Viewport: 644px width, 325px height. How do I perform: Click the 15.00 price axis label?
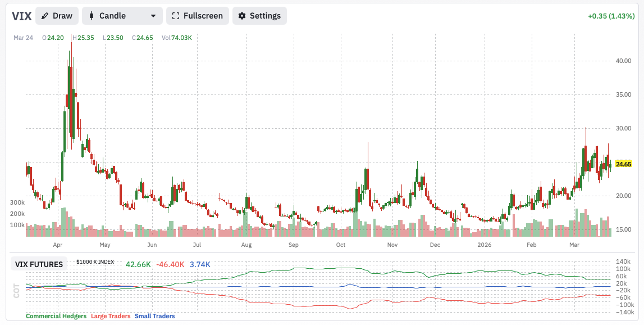[623, 229]
